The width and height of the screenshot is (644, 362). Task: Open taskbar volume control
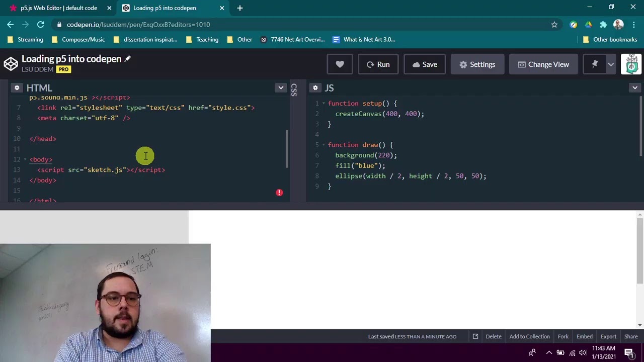582,353
